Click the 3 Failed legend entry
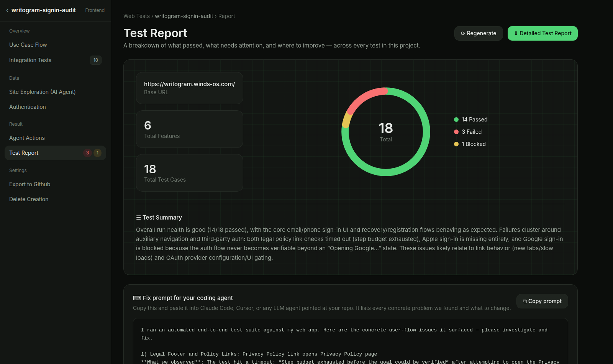Screen dimensions: 613x364 pos(468,132)
